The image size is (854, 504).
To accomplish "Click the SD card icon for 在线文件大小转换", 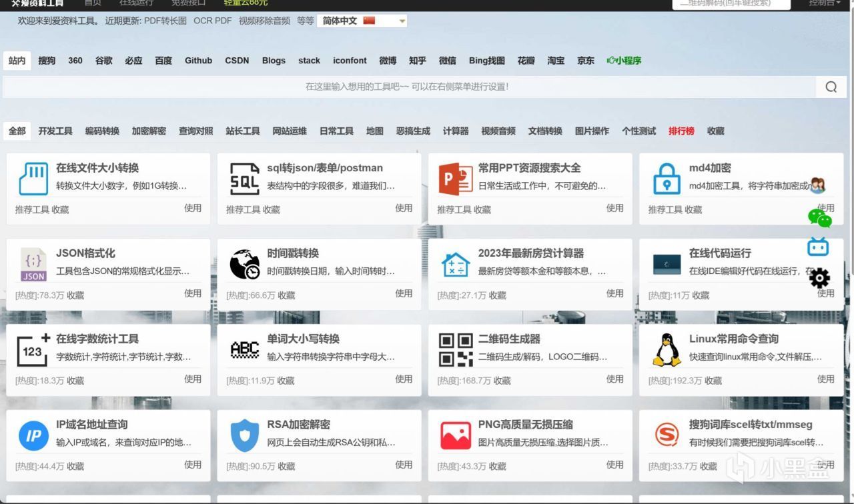I will point(33,178).
